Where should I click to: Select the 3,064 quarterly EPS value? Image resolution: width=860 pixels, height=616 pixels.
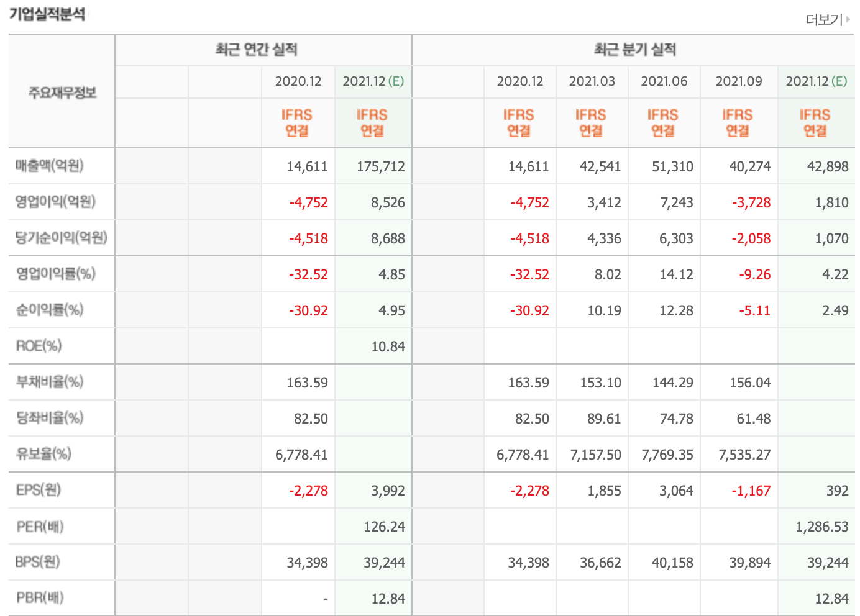click(676, 491)
